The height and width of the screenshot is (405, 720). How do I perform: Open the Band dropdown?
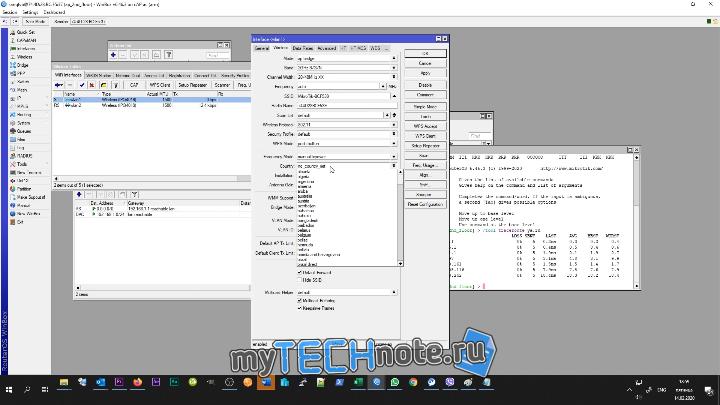[394, 68]
